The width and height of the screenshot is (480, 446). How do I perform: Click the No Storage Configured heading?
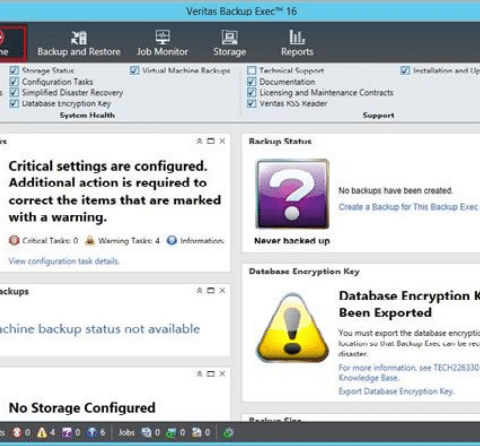82,408
